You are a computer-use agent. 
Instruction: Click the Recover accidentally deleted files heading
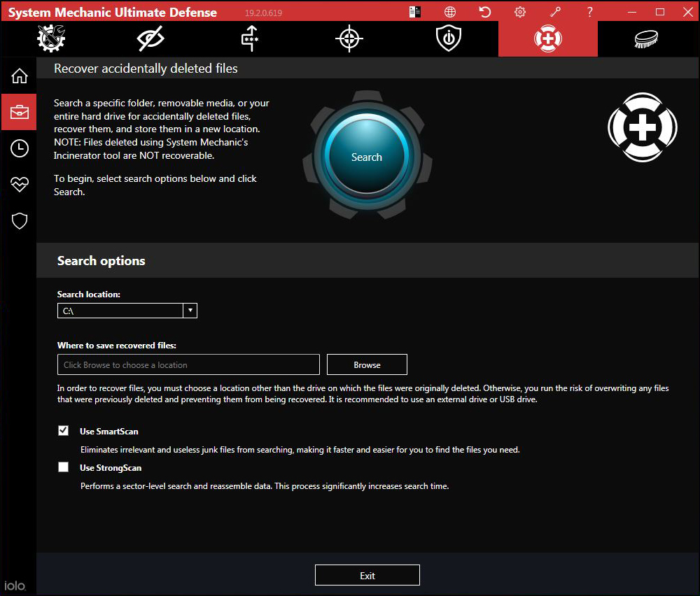tap(146, 69)
